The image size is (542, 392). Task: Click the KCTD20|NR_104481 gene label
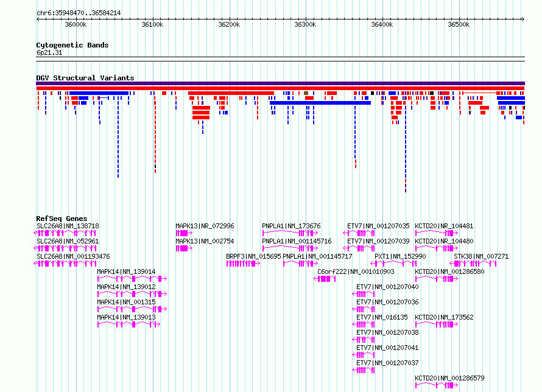click(444, 226)
